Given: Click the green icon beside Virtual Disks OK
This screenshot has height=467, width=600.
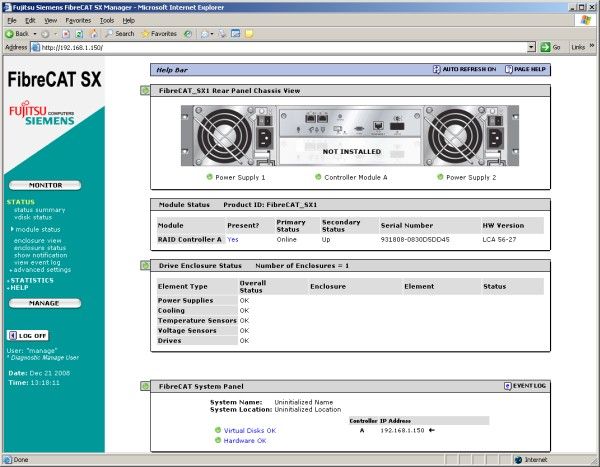Looking at the screenshot, I should coord(218,430).
